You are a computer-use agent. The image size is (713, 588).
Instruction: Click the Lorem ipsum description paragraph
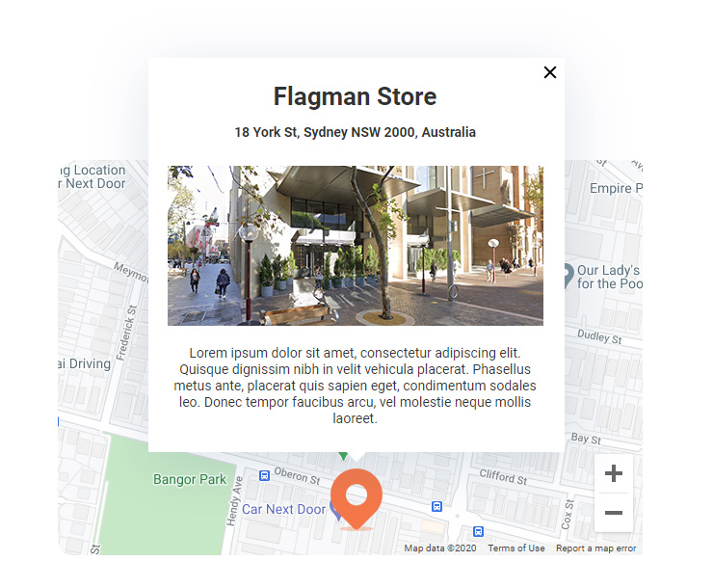[356, 386]
